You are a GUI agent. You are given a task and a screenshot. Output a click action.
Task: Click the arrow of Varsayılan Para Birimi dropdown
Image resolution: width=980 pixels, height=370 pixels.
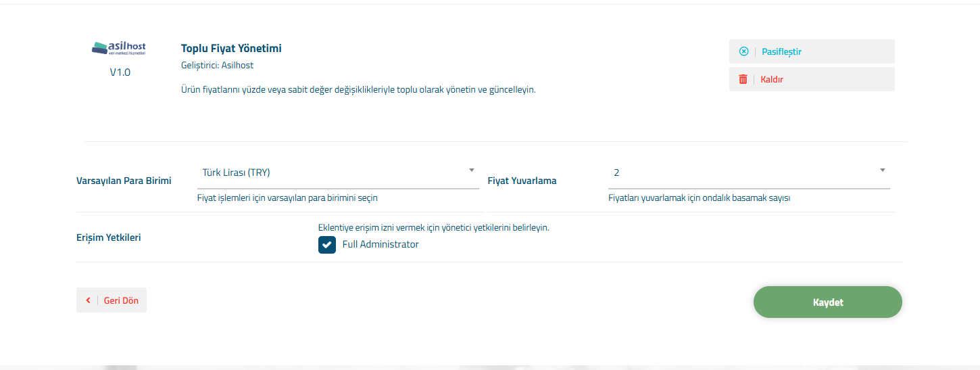pyautogui.click(x=471, y=170)
